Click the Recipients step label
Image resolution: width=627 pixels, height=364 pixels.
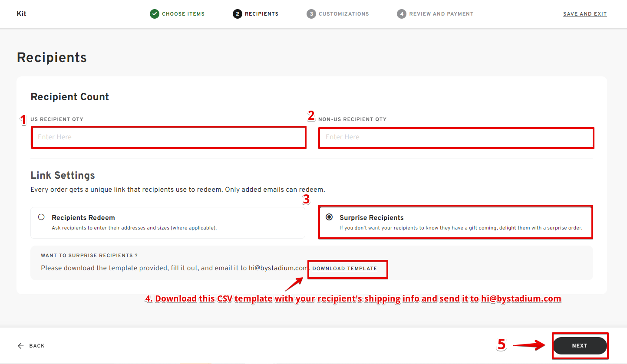(261, 14)
